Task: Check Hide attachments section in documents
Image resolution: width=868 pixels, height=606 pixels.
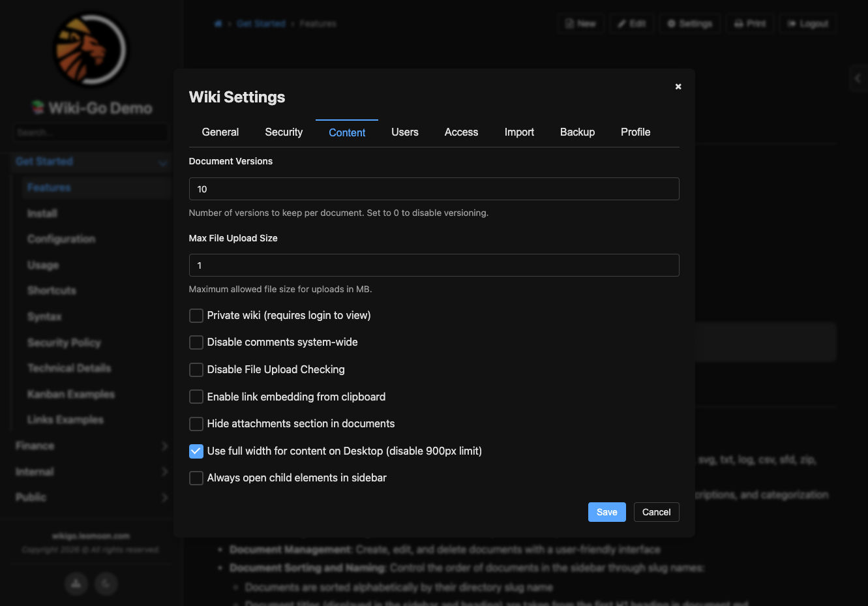Action: pyautogui.click(x=196, y=424)
